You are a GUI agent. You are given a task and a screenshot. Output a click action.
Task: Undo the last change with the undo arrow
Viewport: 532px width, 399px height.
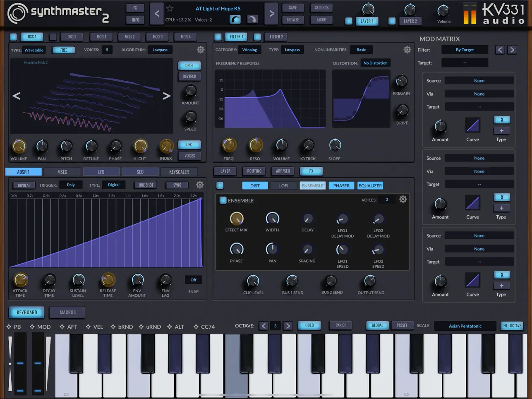click(235, 19)
